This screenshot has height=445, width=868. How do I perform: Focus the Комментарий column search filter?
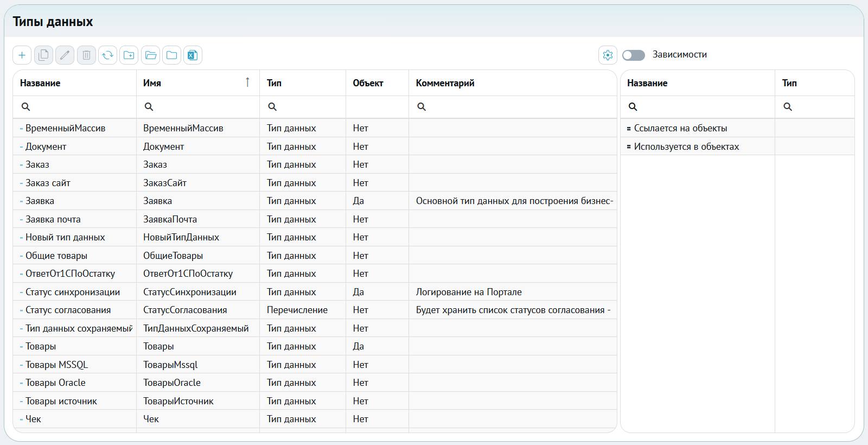point(513,107)
